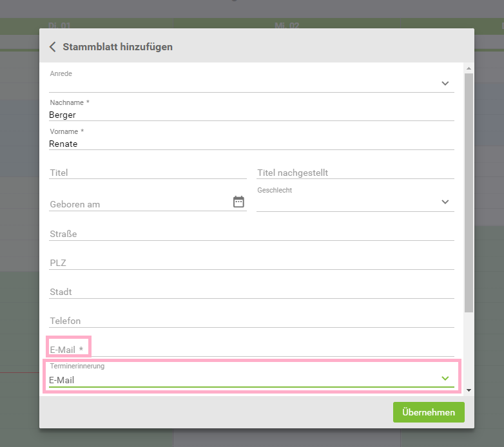Click the scrollbar up arrow

pyautogui.click(x=469, y=68)
